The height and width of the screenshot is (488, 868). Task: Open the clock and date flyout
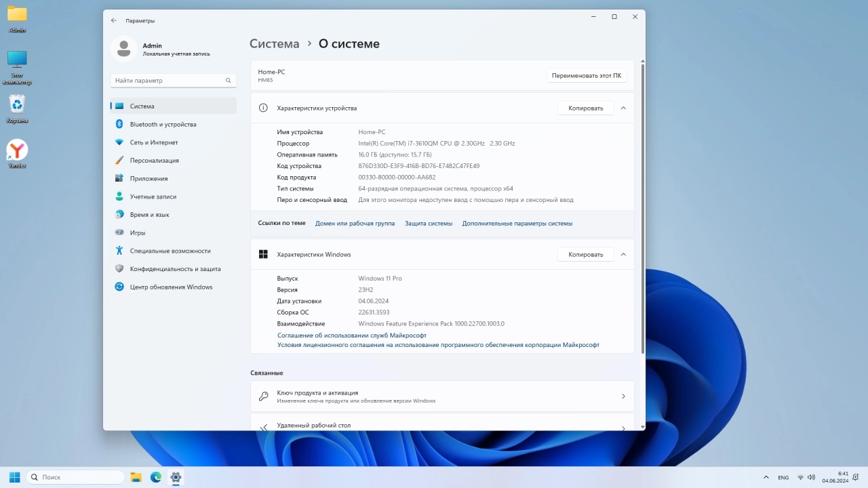(x=835, y=477)
